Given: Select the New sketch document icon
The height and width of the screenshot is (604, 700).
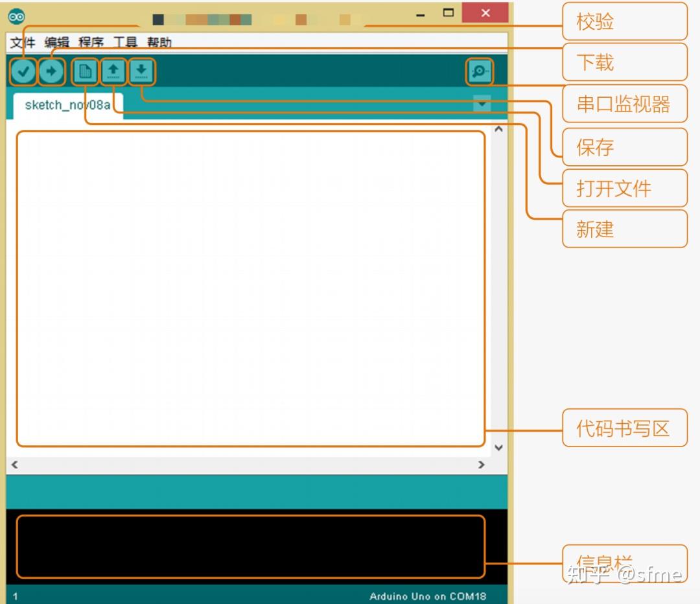Looking at the screenshot, I should tap(84, 71).
